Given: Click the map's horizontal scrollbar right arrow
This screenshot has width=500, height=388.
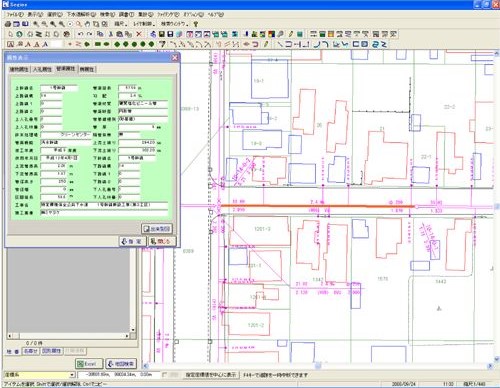Looking at the screenshot, I should coord(490,366).
